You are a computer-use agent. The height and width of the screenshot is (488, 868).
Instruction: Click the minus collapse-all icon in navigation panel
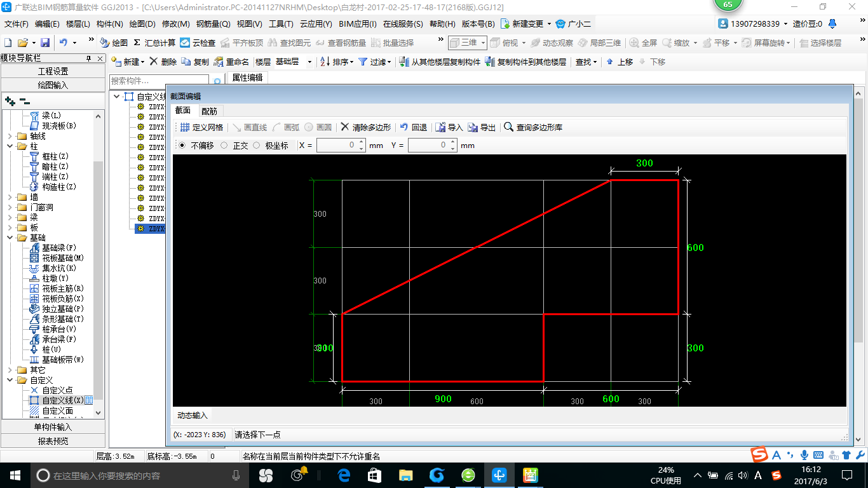25,100
